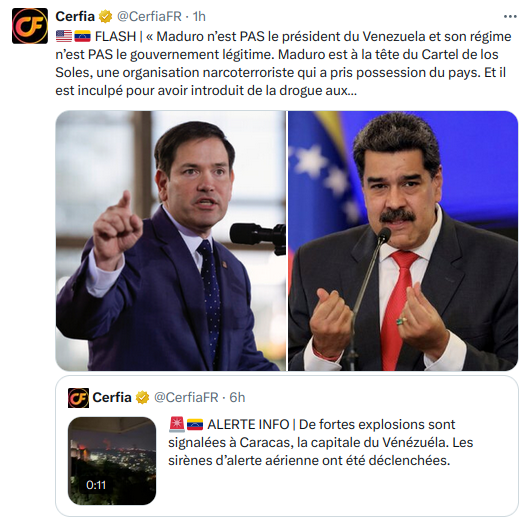Click the Venezuela flag in quoted tweet
The width and height of the screenshot is (526, 521).
[195, 424]
